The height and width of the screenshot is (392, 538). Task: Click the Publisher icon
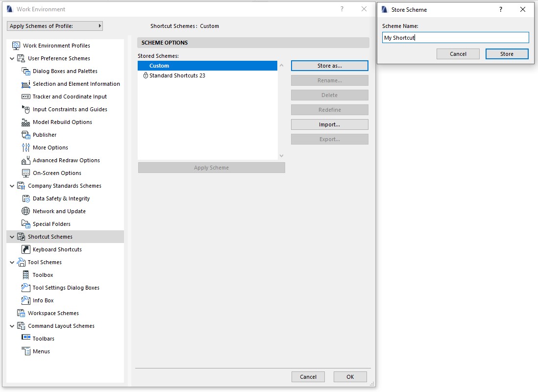pyautogui.click(x=26, y=135)
